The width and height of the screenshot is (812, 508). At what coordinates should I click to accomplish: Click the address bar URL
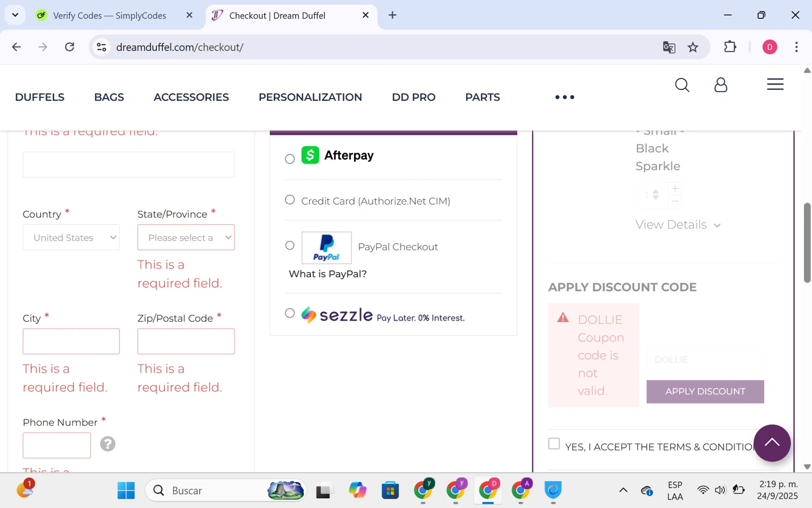tap(180, 47)
